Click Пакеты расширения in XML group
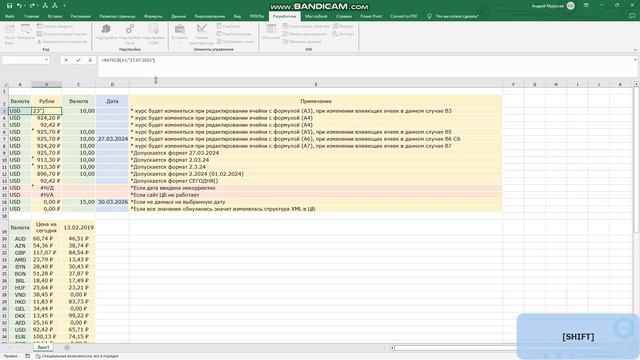Image resolution: width=640 pixels, height=360 pixels. (x=304, y=34)
